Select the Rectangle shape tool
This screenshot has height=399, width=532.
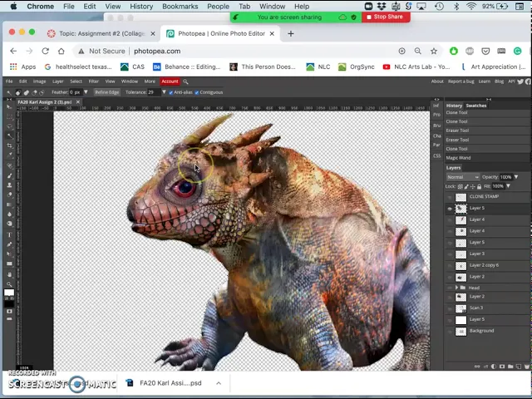click(x=9, y=264)
